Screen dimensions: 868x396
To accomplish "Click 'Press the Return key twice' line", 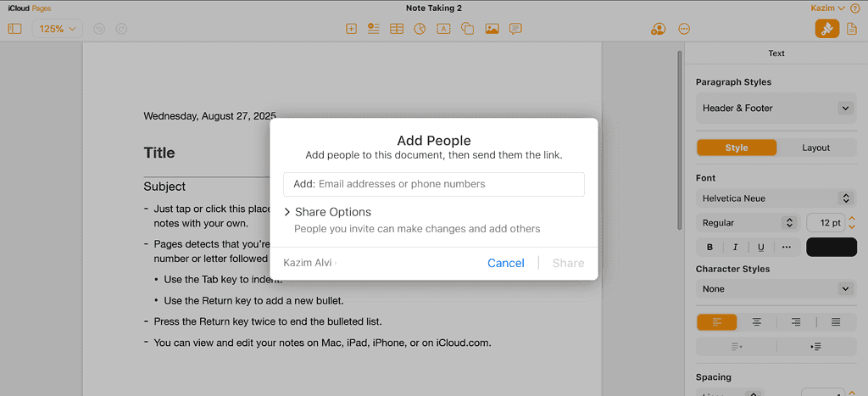I will click(268, 321).
